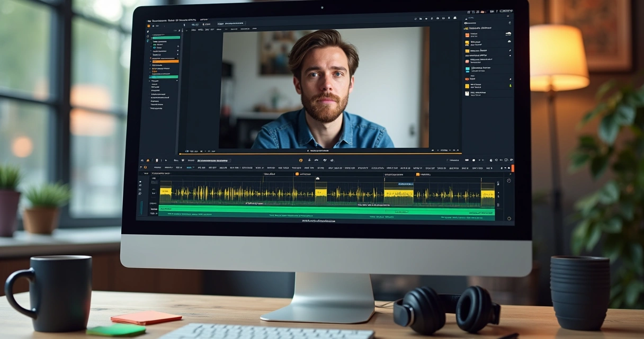This screenshot has height=339, width=644.
Task: Toggle the topmost track control left of waveform
Action: pyautogui.click(x=140, y=182)
